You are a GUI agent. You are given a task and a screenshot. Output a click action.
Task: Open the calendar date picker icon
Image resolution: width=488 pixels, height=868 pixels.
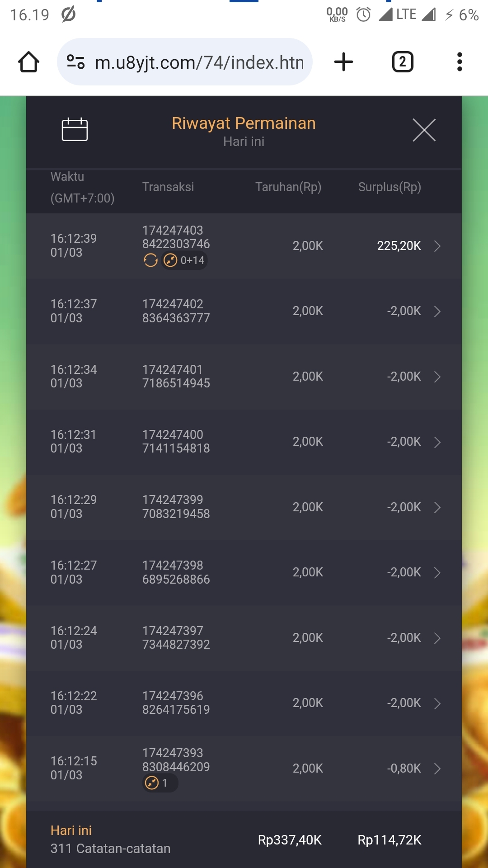75,130
